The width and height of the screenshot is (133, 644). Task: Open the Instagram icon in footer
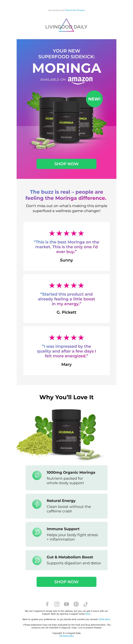tap(57, 604)
